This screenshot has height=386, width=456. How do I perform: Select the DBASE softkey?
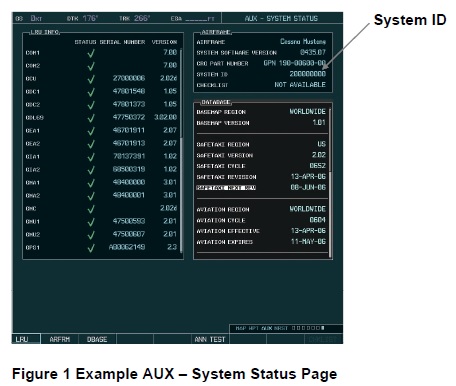[x=97, y=339]
